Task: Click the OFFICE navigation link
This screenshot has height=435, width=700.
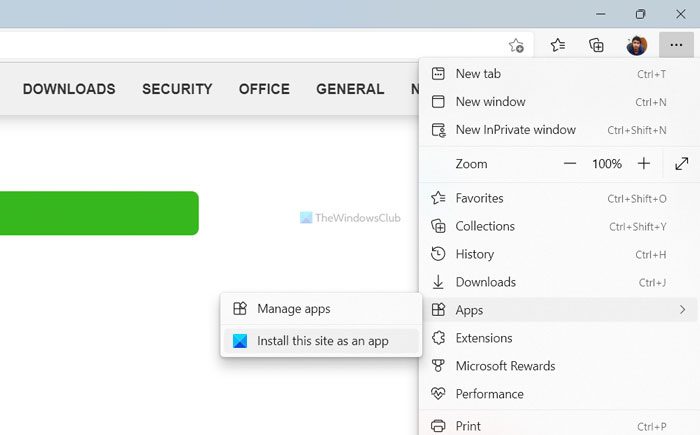Action: click(264, 89)
